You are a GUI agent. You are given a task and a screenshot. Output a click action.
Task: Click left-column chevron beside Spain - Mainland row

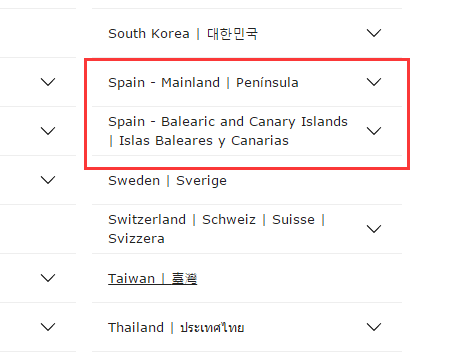pos(48,82)
